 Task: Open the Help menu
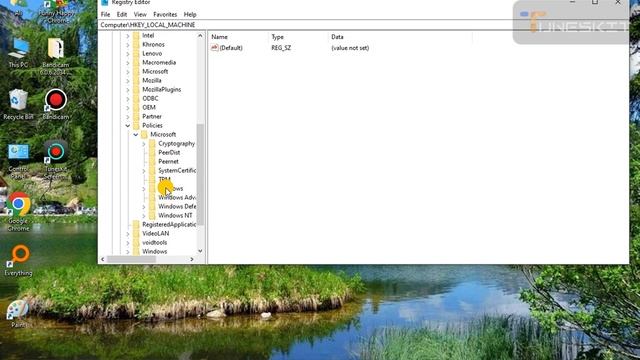190,14
